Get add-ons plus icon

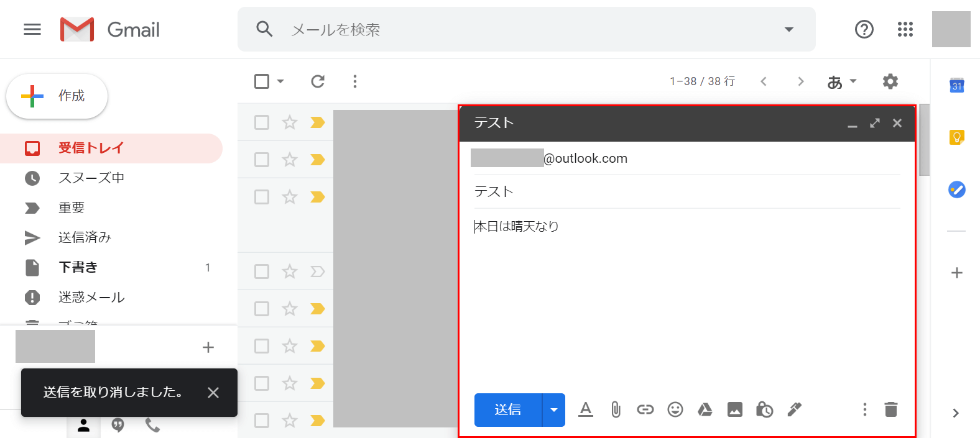point(957,273)
